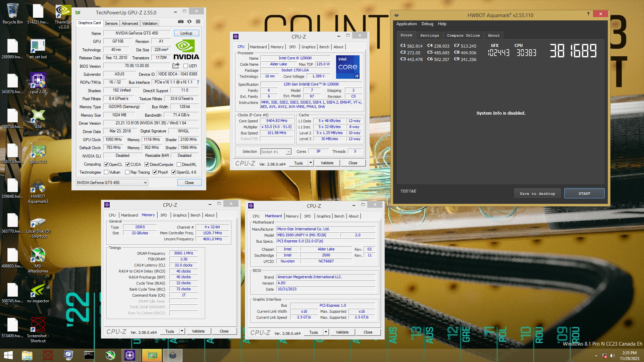Toggle DirectML checkbox in GPU-Z
This screenshot has height=362, width=644.
[179, 165]
